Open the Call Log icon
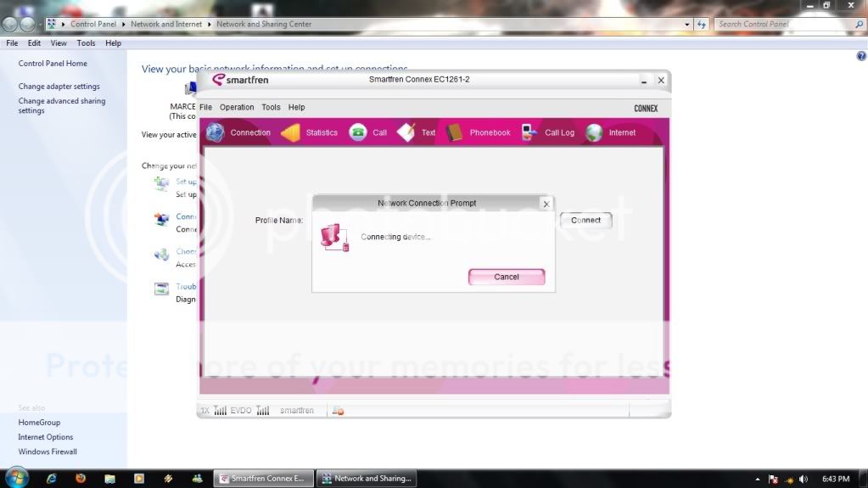 [x=529, y=132]
